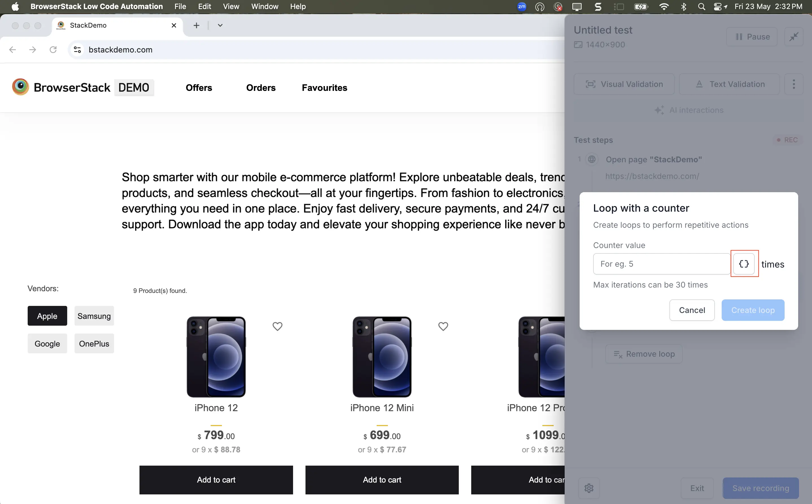Click the Open page StackDemo step
Viewport: 812px width, 504px height.
pos(654,159)
